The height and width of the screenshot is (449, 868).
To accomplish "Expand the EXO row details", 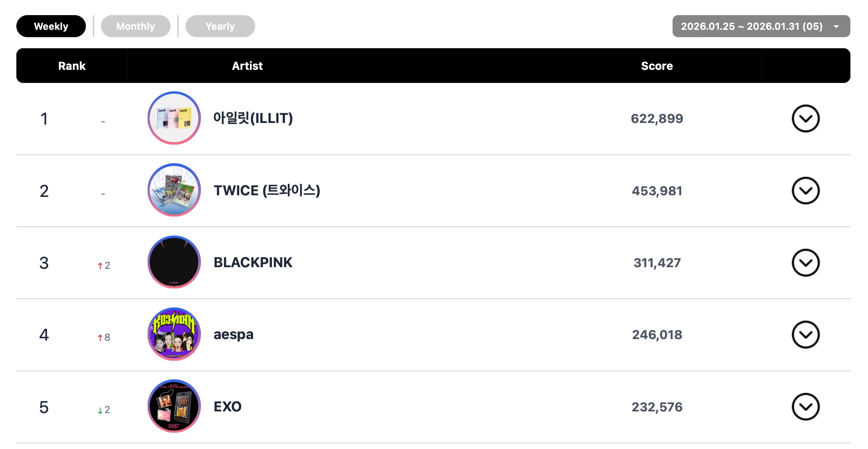I will [x=805, y=407].
